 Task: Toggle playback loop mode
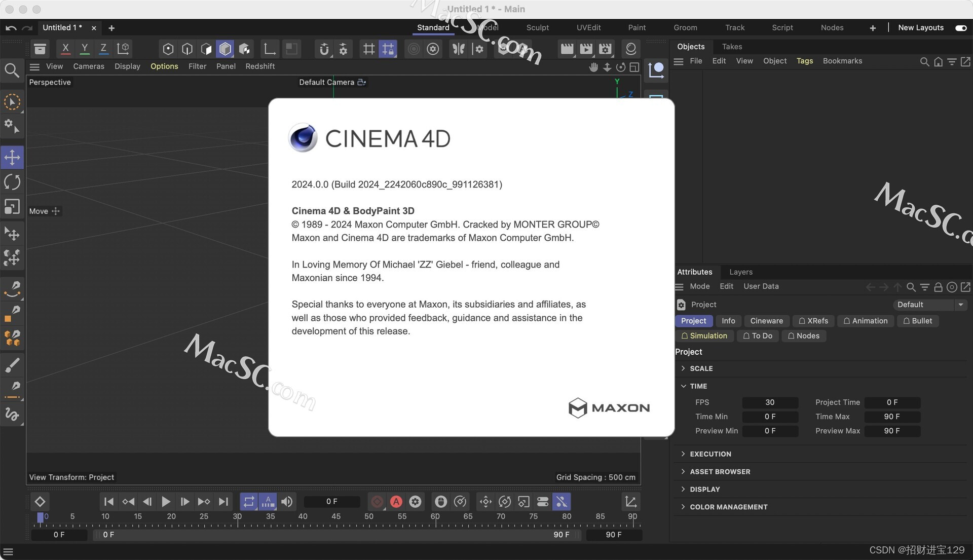click(249, 502)
